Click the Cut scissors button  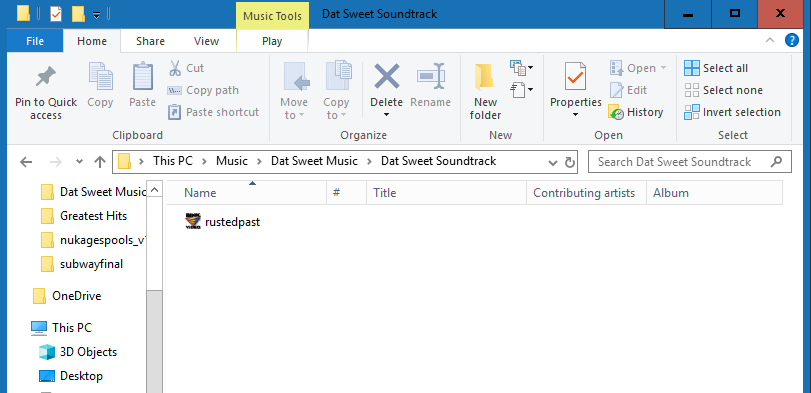[186, 68]
